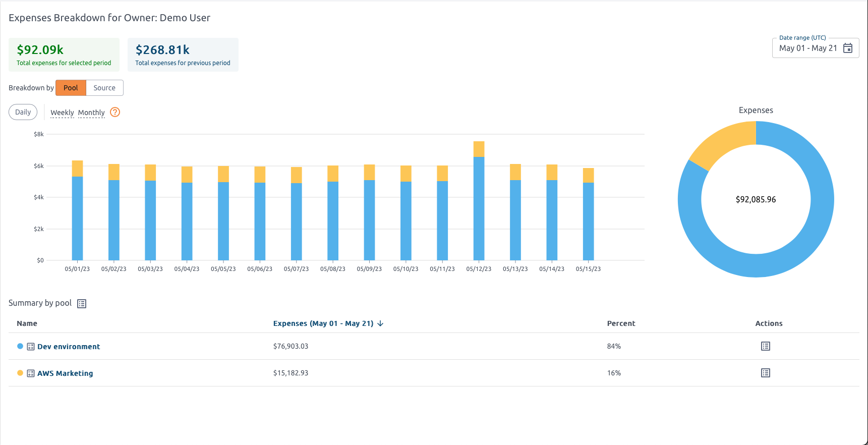Open the Dev environment pool link
Screen dimensions: 868x445
click(x=69, y=347)
